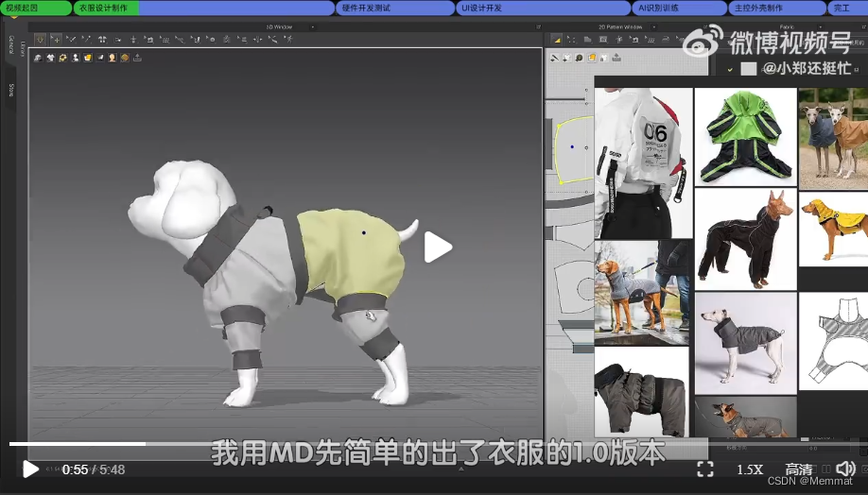Jump to the 硬件开发测试 chapter
The height and width of the screenshot is (495, 868).
coord(395,8)
